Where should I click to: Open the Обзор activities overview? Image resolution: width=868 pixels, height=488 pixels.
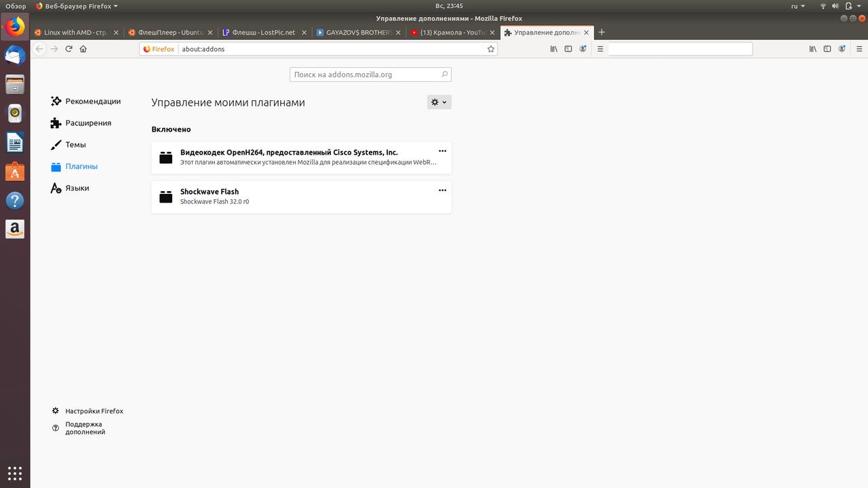tap(16, 6)
